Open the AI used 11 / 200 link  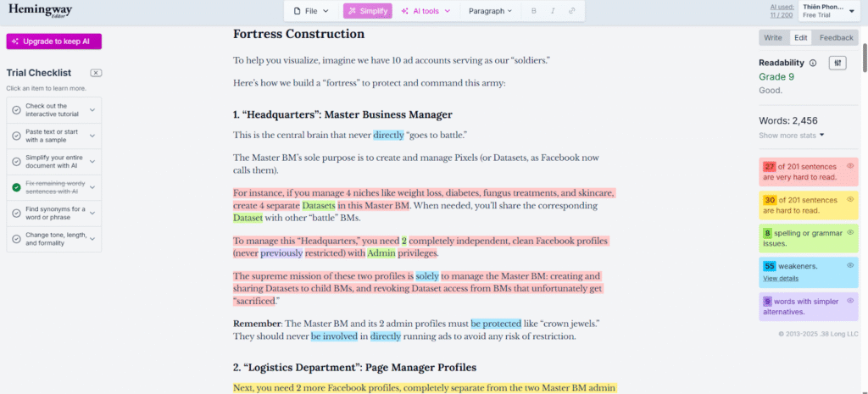782,10
